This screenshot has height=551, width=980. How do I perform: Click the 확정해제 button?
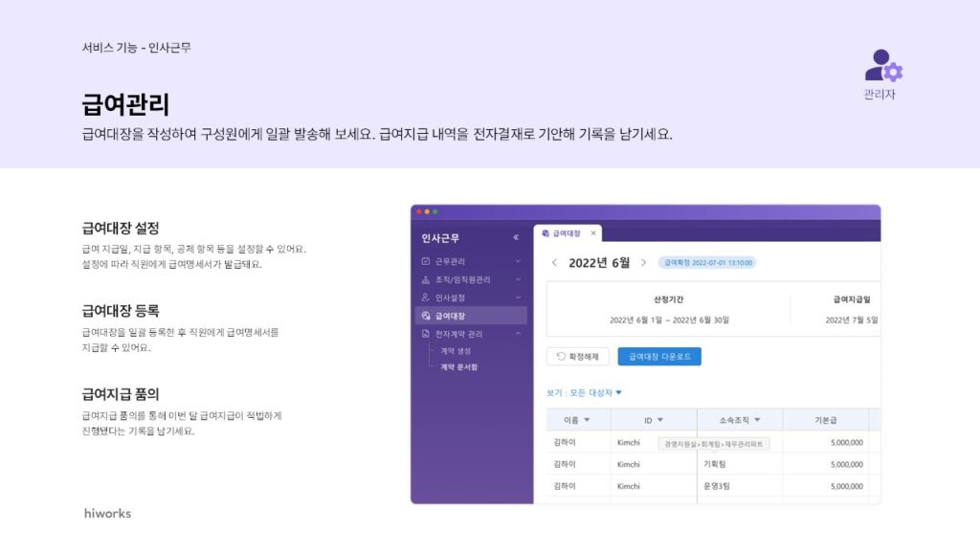pyautogui.click(x=577, y=357)
